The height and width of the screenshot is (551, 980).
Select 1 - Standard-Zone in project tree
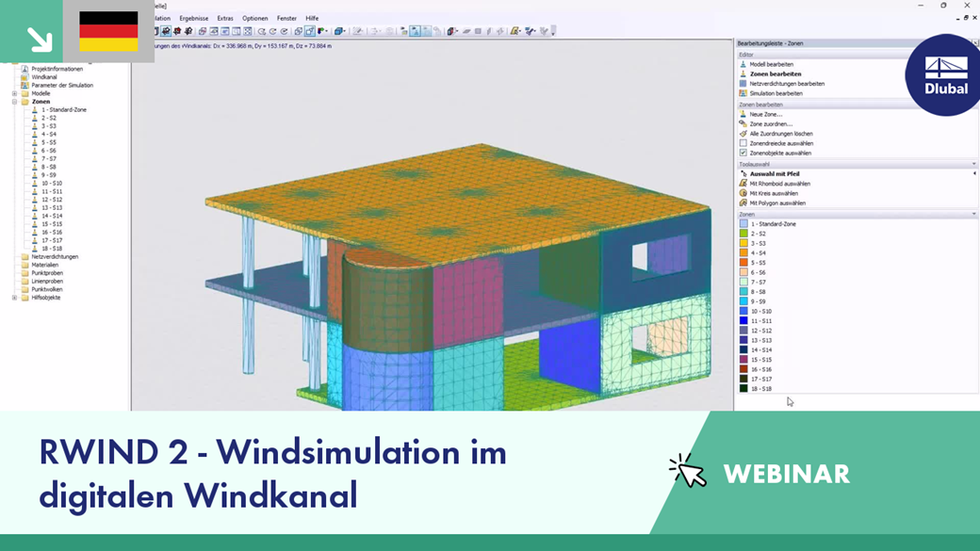click(x=64, y=109)
